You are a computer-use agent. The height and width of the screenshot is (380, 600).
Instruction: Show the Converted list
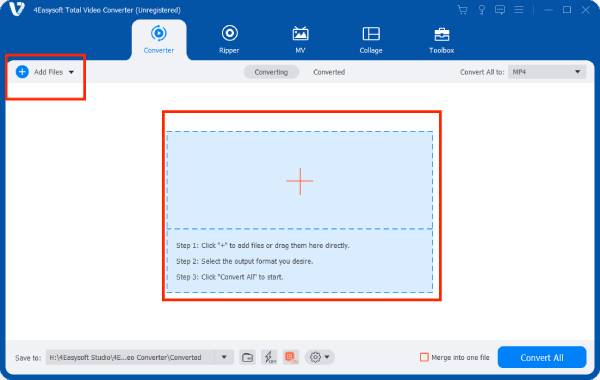click(329, 72)
